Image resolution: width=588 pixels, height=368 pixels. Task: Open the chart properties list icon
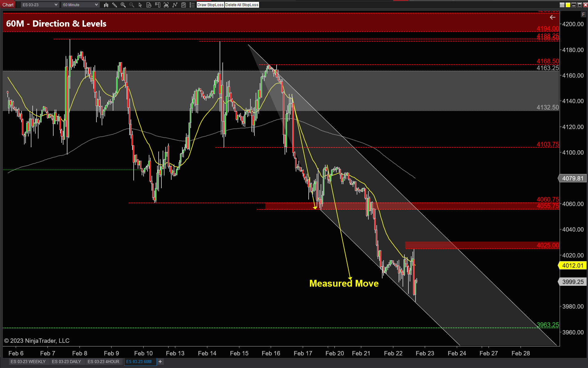192,5
